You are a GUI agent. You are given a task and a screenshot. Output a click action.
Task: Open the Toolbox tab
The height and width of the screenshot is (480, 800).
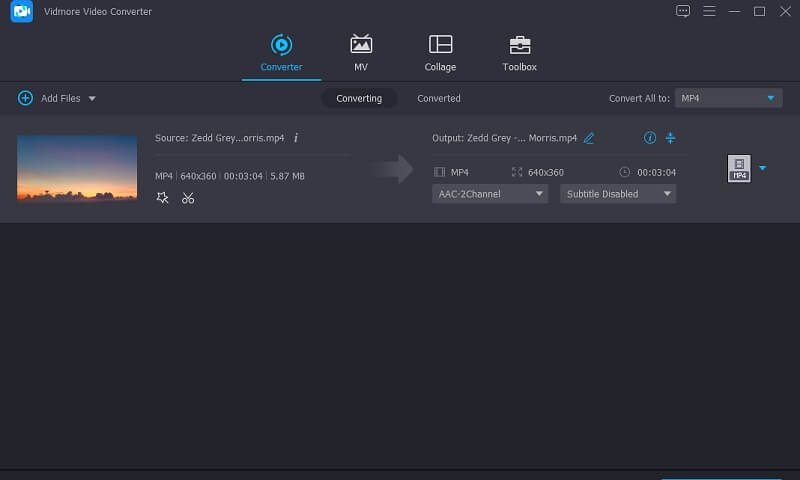519,53
